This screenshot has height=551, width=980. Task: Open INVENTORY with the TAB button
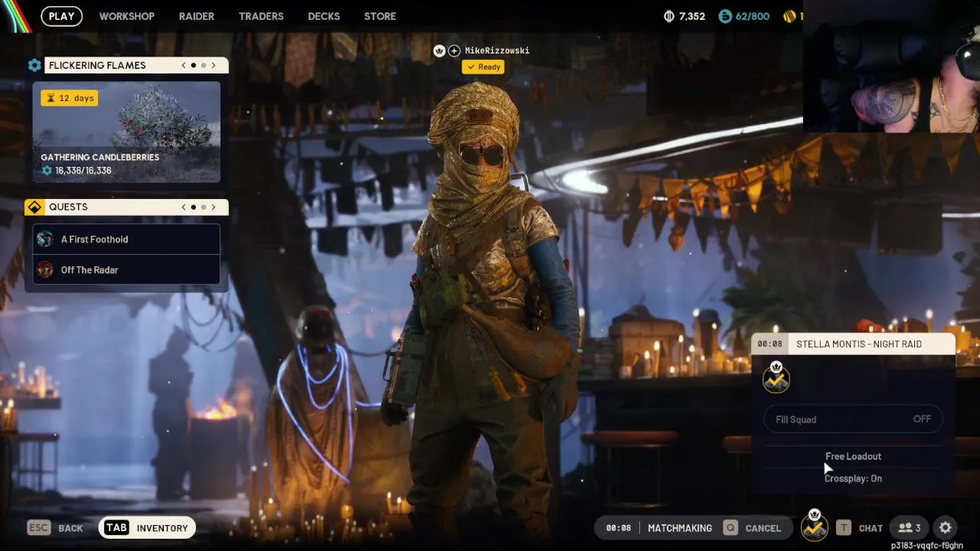(147, 528)
